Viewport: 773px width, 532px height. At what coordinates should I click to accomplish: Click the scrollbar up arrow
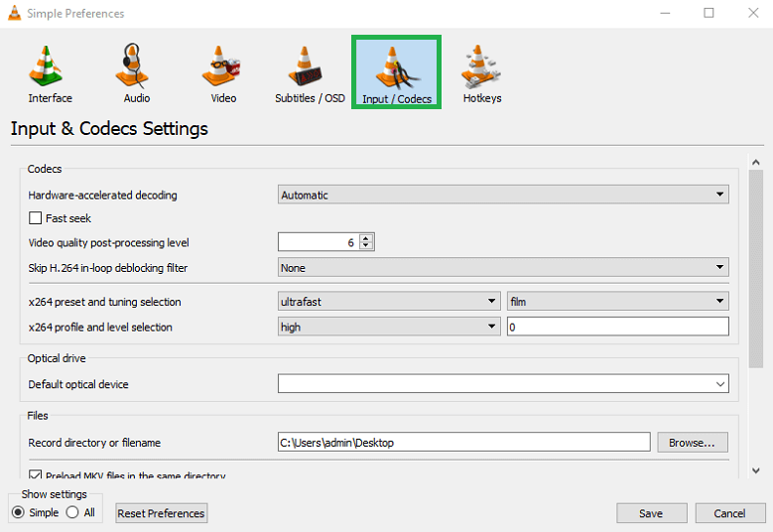[x=756, y=162]
